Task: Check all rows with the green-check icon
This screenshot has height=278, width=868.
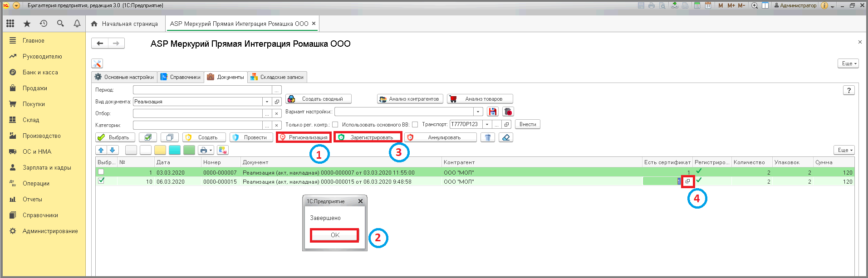Action: [x=148, y=137]
